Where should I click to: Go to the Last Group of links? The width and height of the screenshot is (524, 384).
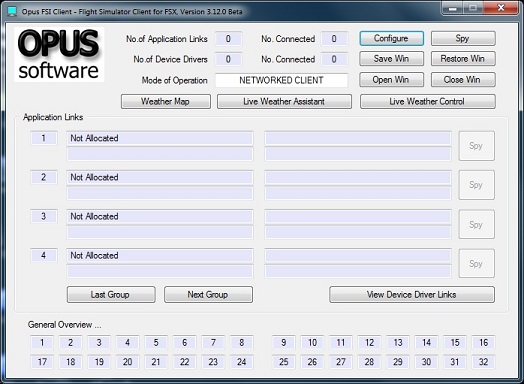(111, 295)
